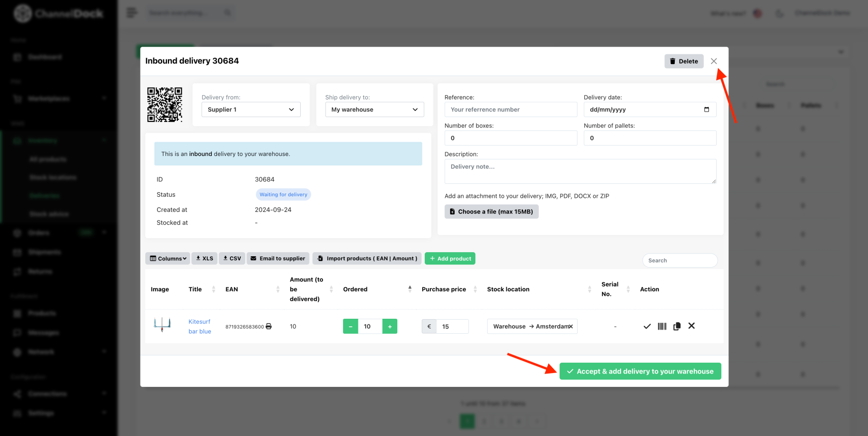Sort table by EAN column arrows
Image resolution: width=868 pixels, height=436 pixels.
point(278,289)
